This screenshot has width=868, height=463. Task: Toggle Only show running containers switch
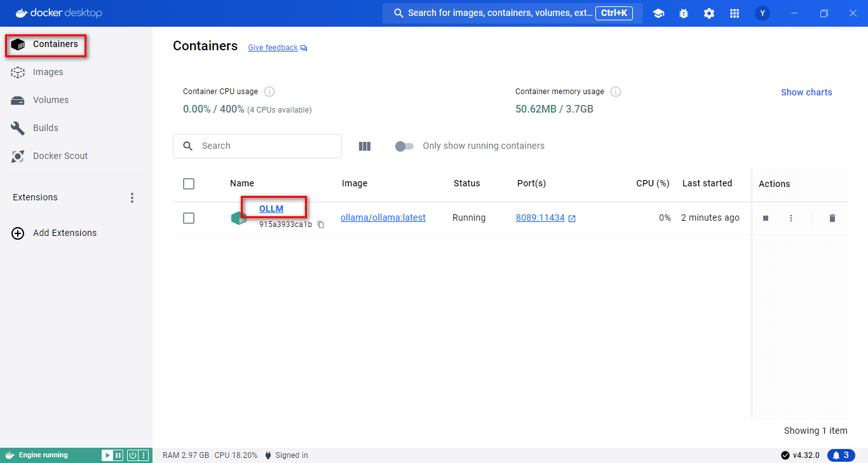coord(404,146)
